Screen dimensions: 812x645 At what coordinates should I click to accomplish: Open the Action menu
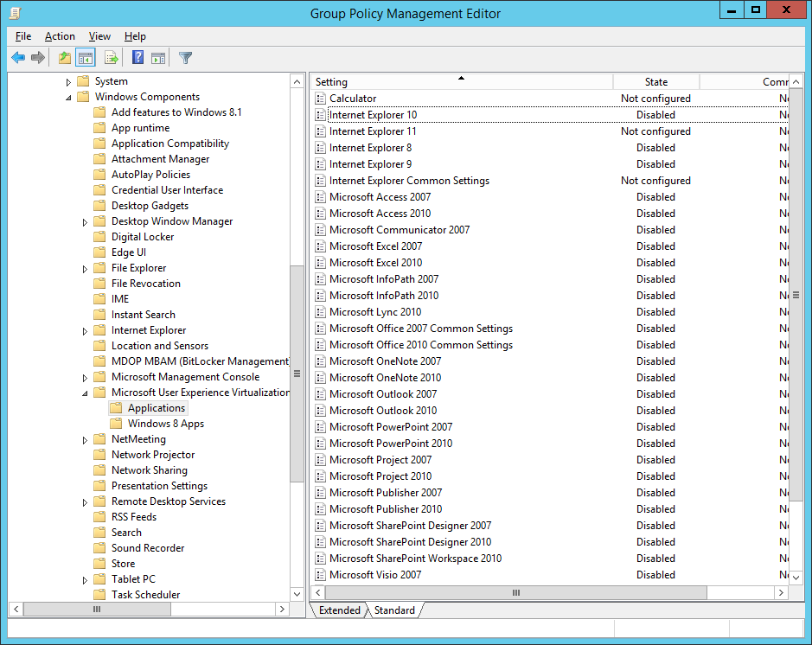[60, 36]
